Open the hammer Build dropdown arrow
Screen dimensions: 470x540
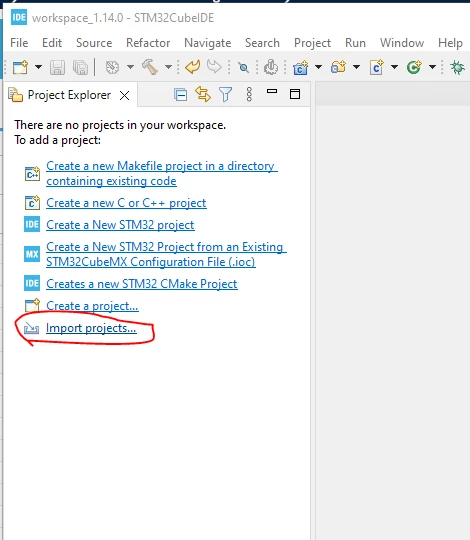(x=168, y=67)
